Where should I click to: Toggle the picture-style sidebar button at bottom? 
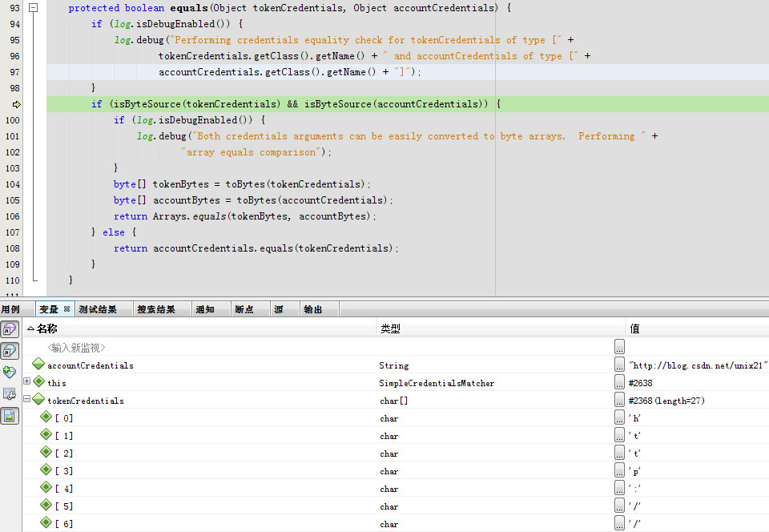(x=10, y=417)
